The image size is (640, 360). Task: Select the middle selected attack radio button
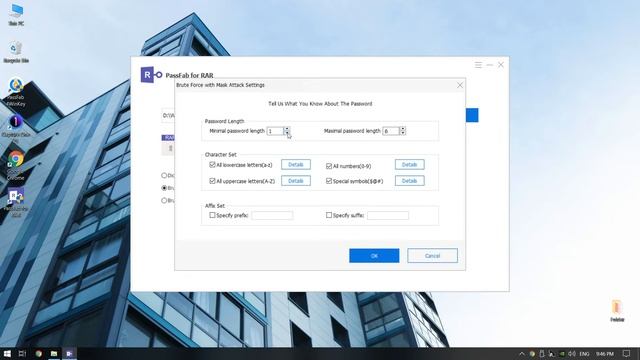[164, 188]
